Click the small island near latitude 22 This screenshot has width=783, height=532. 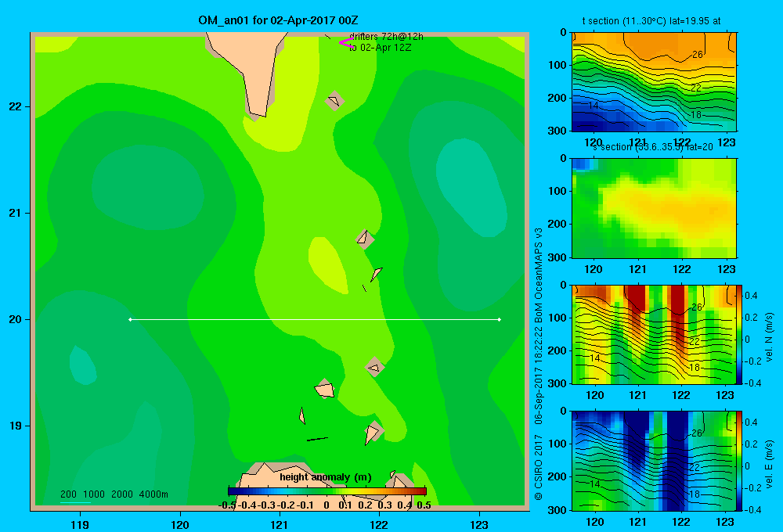(x=334, y=101)
